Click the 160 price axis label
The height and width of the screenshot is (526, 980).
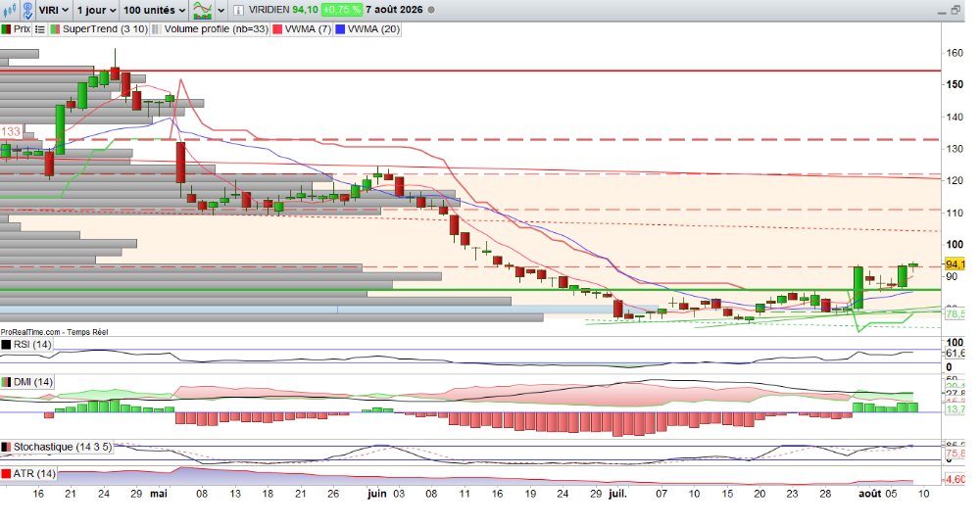955,53
